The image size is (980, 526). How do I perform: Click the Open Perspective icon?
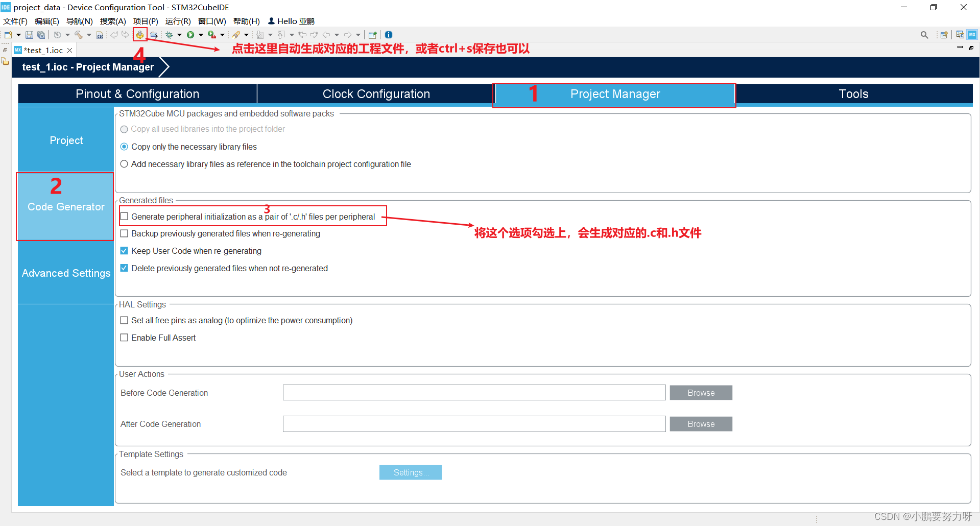[944, 35]
